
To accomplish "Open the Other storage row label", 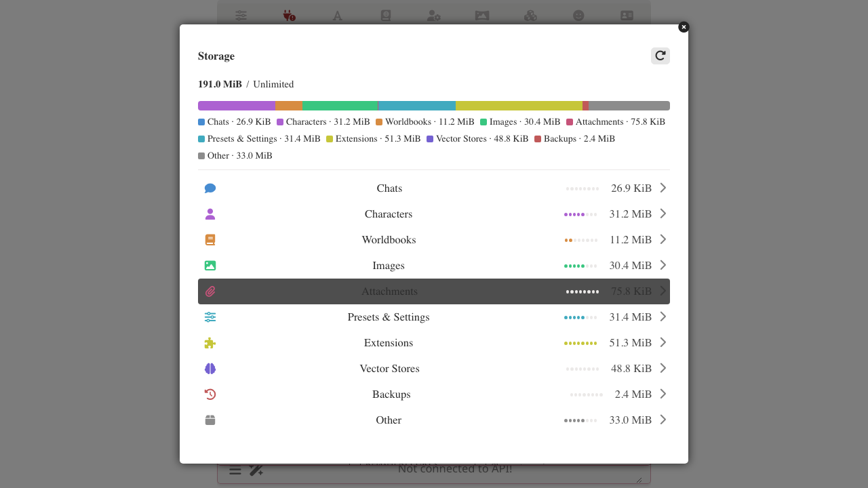I will point(389,420).
